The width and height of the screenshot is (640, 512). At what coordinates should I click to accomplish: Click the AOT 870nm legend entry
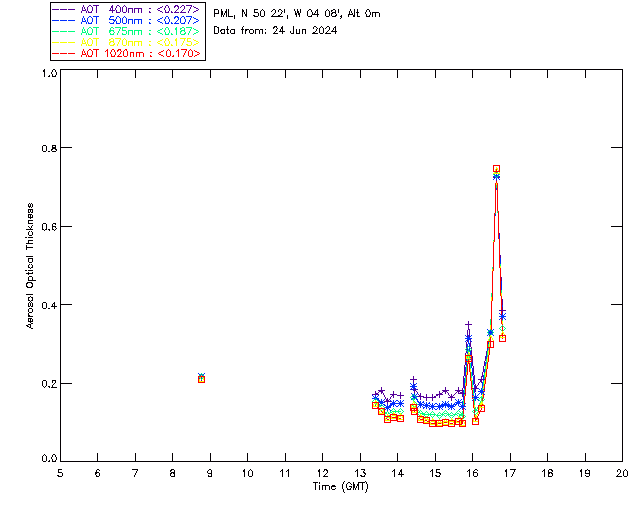click(x=127, y=42)
